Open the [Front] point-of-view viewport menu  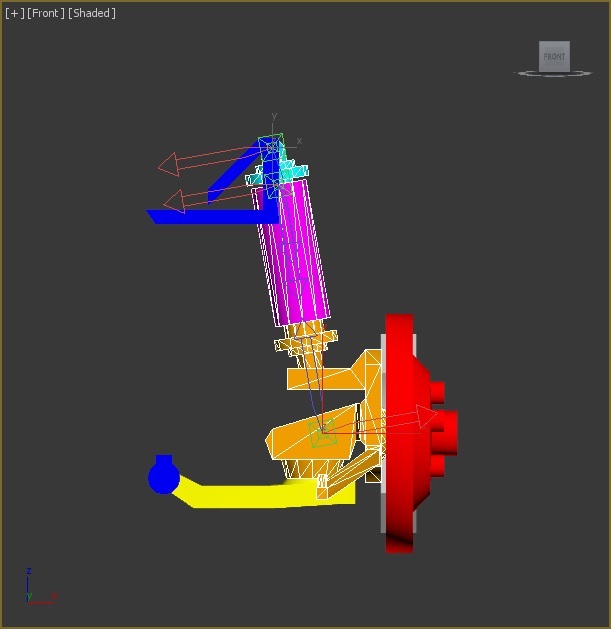pos(46,13)
